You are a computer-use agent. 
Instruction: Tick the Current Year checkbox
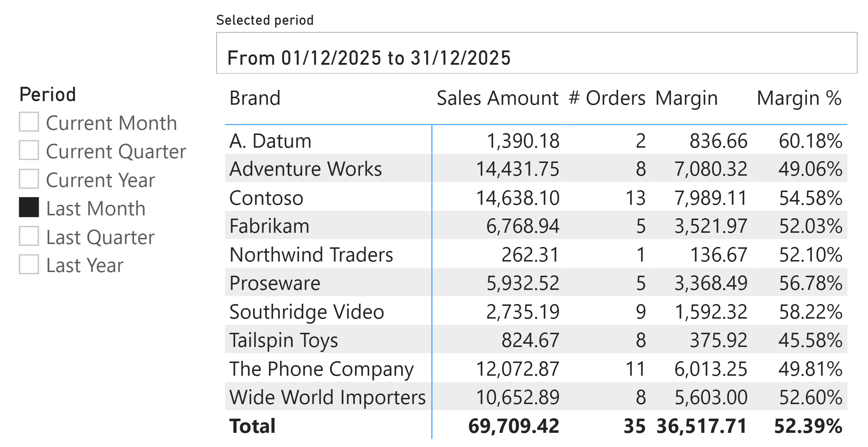29,179
